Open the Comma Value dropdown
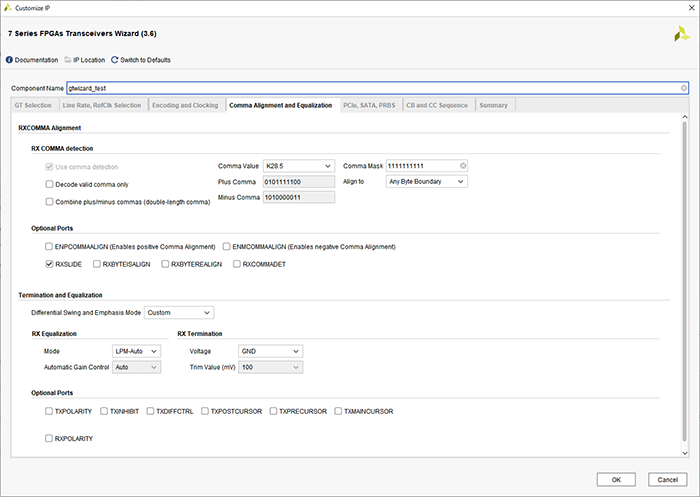700x497 pixels. 299,166
